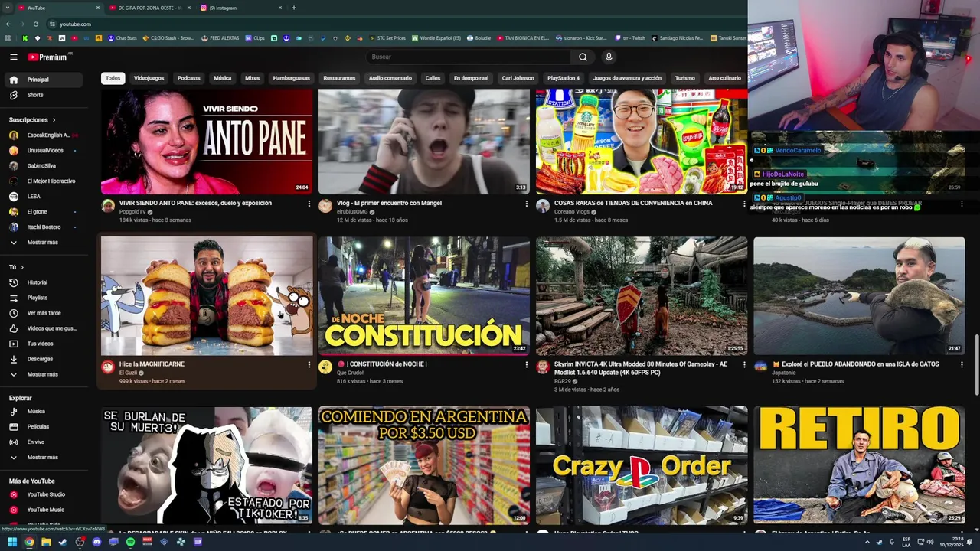Open Crazy Order PlayStation video thumbnail
Viewport: 980px width, 551px height.
click(642, 465)
